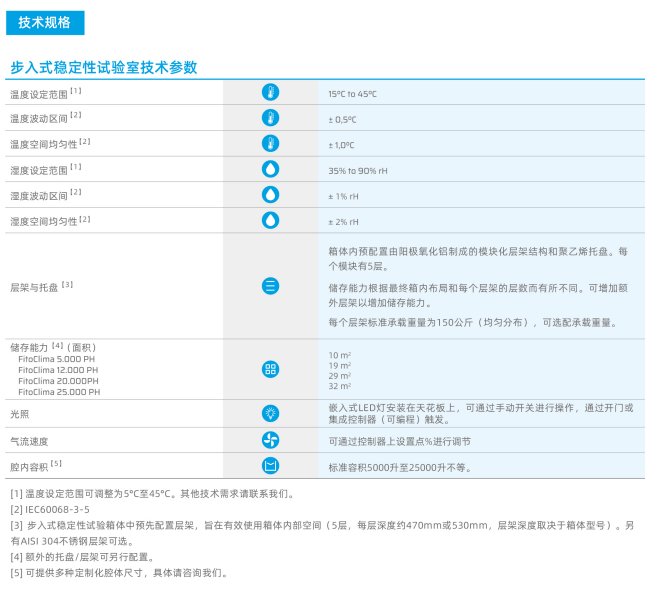Click value ± 0,5ºC
Screen dimensions: 650x595
342,120
